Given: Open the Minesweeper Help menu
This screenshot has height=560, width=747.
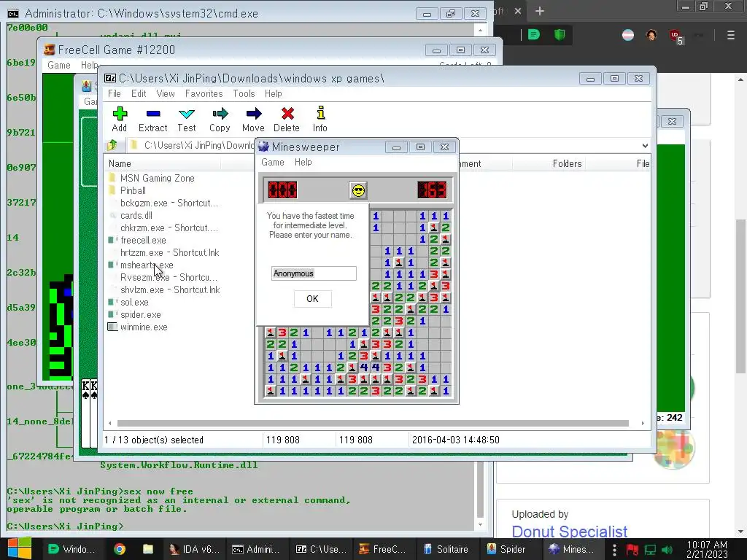Looking at the screenshot, I should [303, 163].
